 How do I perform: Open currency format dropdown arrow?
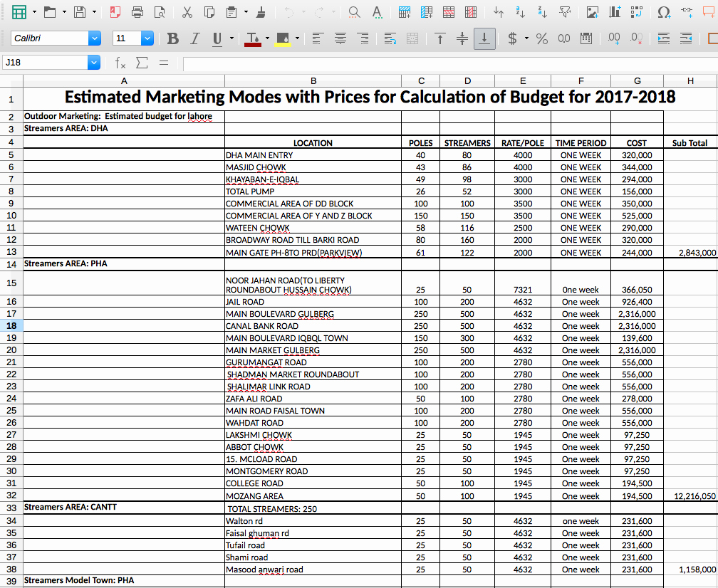click(x=526, y=38)
